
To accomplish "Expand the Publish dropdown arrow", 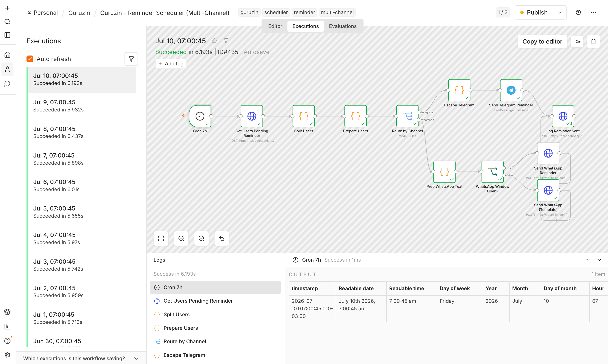I will (559, 12).
